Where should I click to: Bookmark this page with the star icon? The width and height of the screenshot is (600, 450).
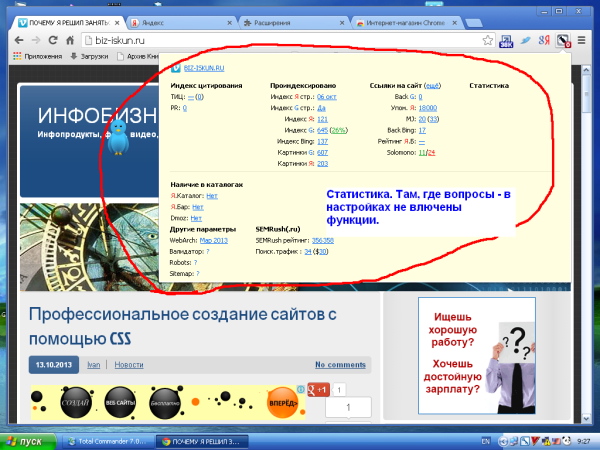(x=488, y=41)
